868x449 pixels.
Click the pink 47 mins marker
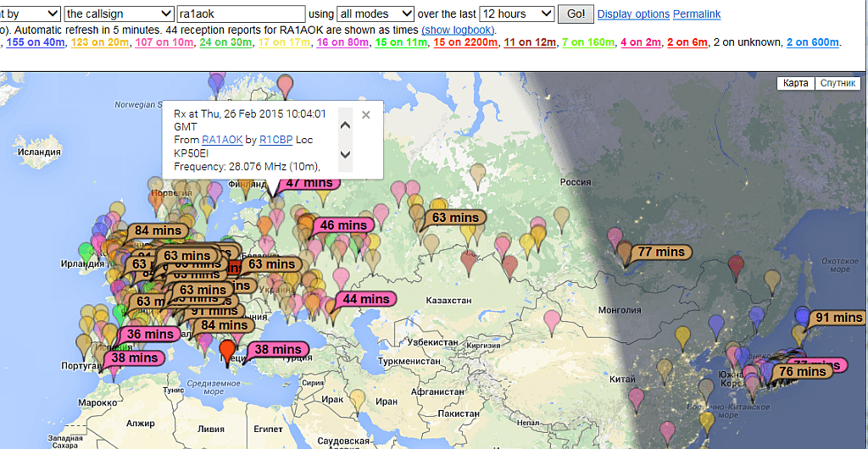click(x=309, y=183)
